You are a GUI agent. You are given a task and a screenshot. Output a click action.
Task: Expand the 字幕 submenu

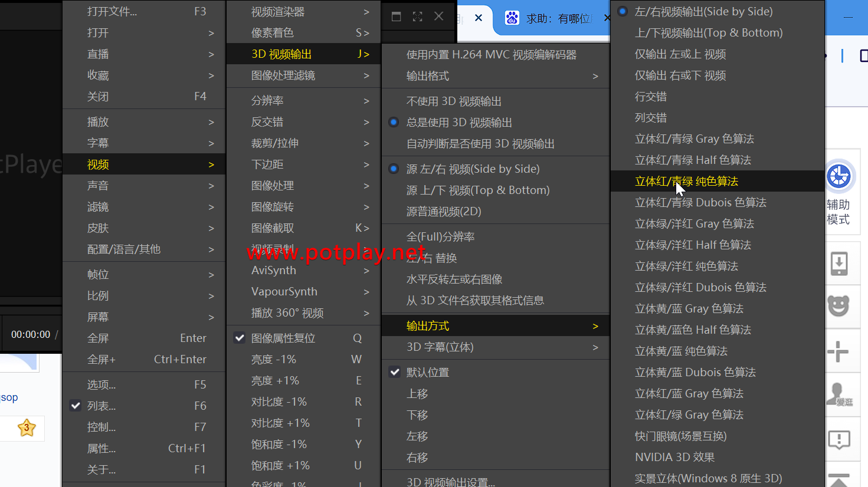pos(144,143)
